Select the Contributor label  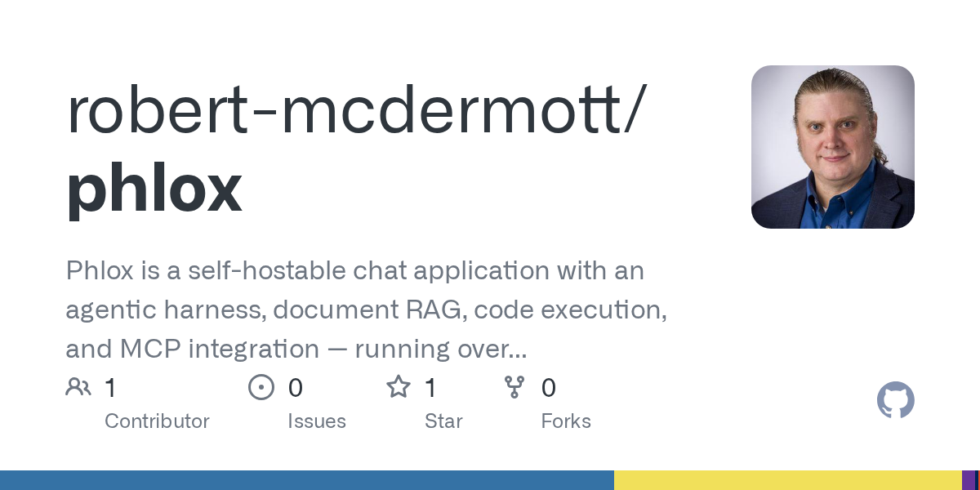[x=157, y=421]
